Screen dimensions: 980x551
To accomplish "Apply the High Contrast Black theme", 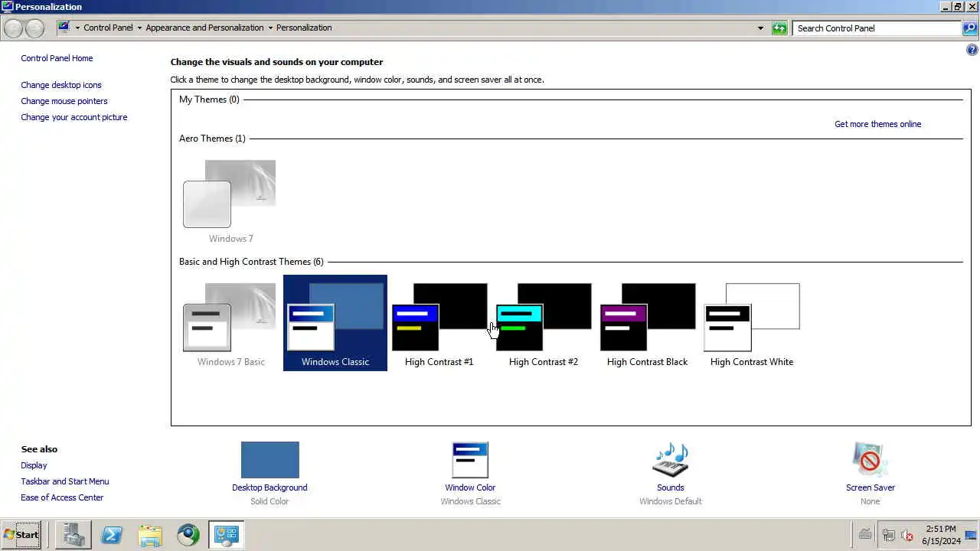I will point(648,324).
